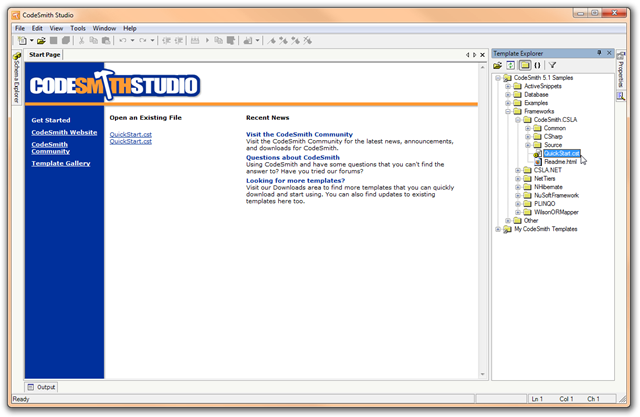Click the Increase Indent toolbar icon

click(178, 40)
